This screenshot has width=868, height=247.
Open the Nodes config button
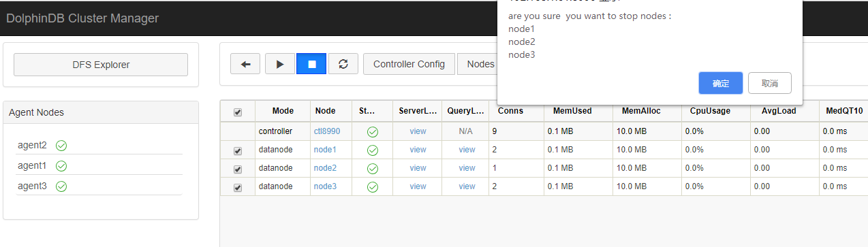pos(478,64)
